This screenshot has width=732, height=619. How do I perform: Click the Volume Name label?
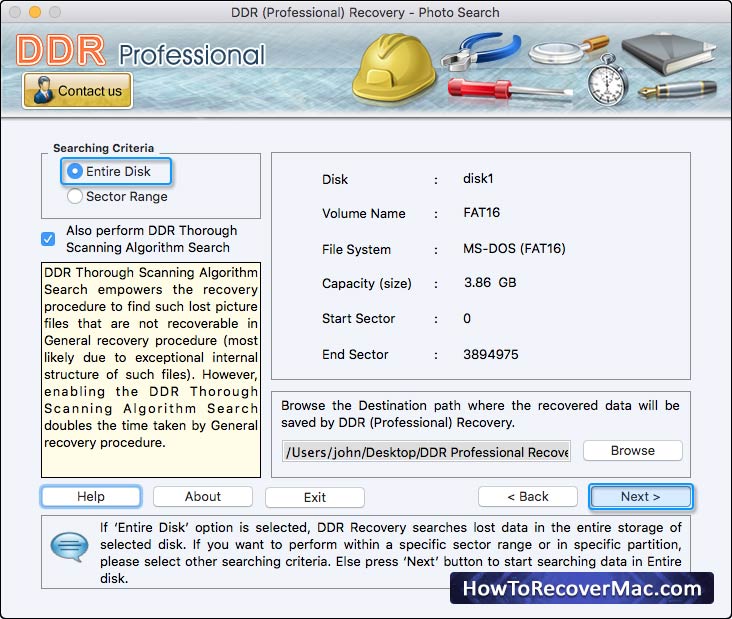coord(364,213)
